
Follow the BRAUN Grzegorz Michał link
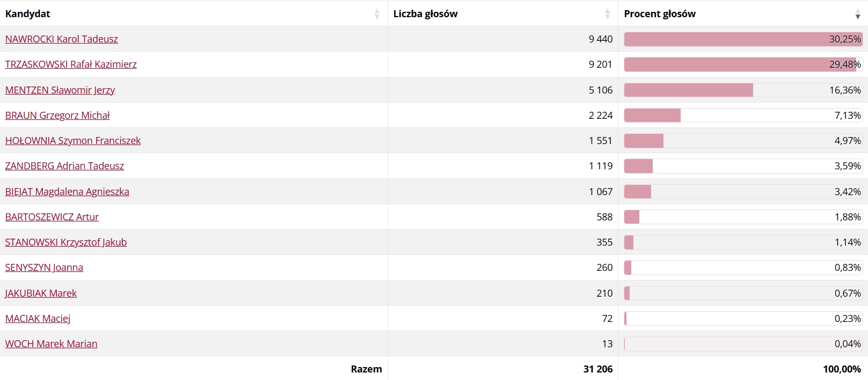[x=57, y=116]
